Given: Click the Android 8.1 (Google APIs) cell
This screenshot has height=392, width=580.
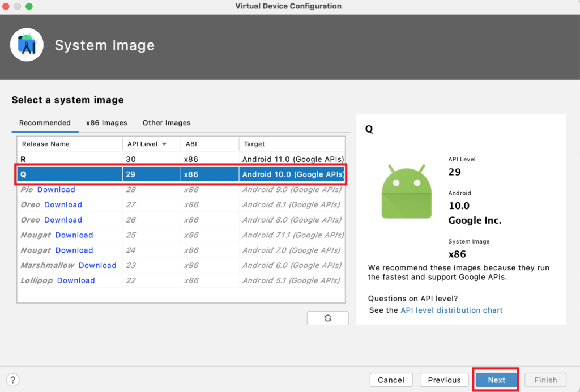Looking at the screenshot, I should 292,205.
